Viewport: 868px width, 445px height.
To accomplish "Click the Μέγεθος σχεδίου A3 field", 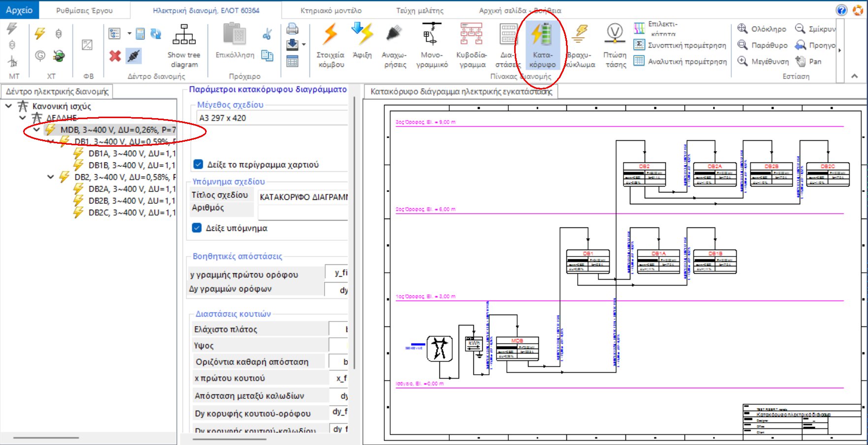I will [x=272, y=118].
